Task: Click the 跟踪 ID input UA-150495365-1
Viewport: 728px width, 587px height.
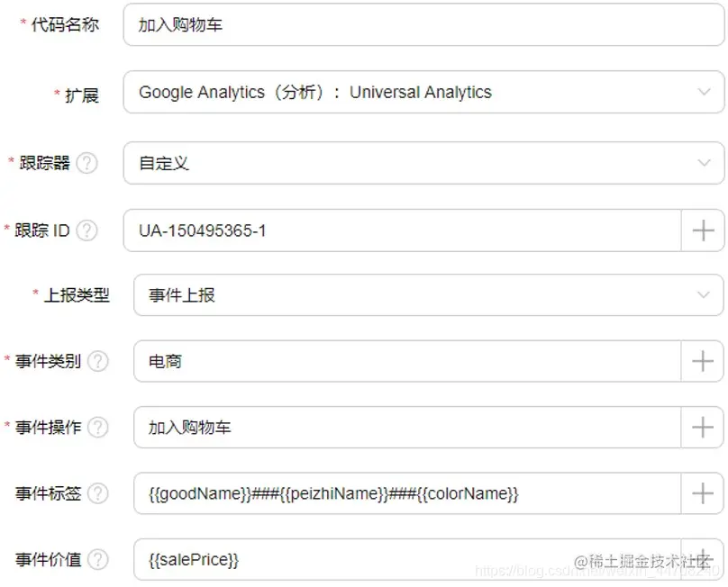Action: click(x=403, y=230)
